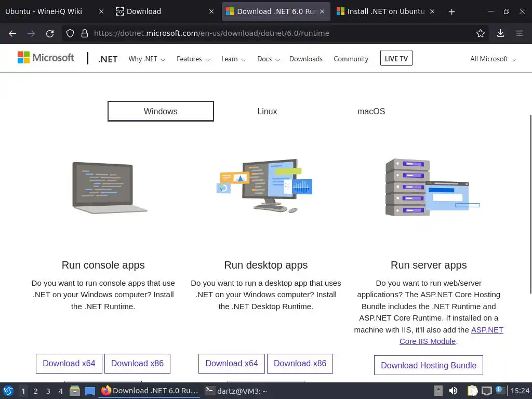This screenshot has height=399, width=532.
Task: Open the Firefox hamburger menu
Action: click(x=520, y=33)
